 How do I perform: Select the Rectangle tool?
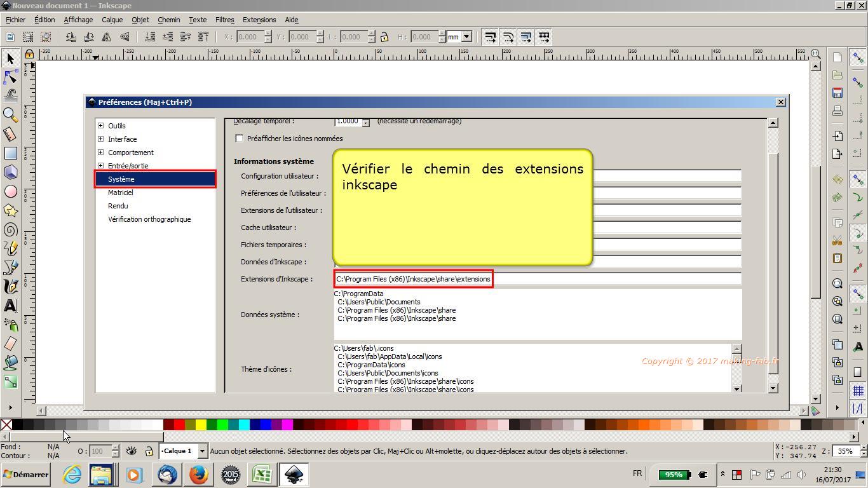point(10,153)
